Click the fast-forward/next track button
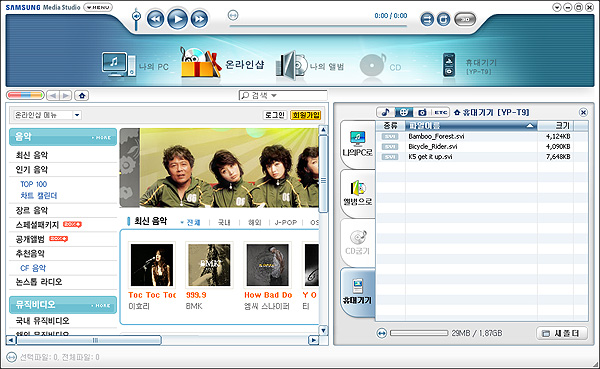 (199, 19)
